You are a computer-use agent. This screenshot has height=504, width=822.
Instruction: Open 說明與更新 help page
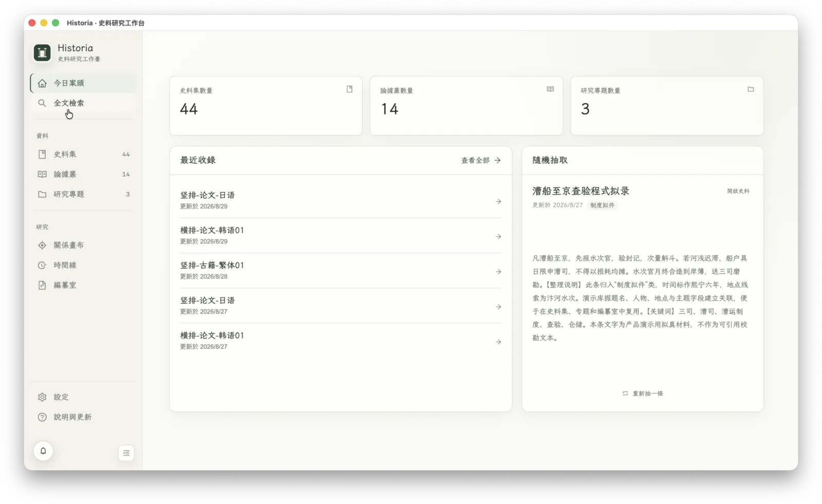click(83, 417)
